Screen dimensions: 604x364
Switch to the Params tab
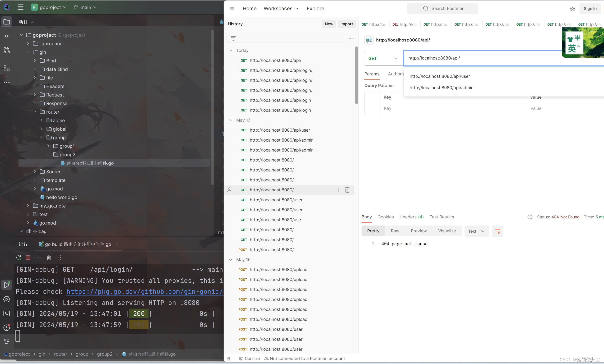click(x=372, y=74)
